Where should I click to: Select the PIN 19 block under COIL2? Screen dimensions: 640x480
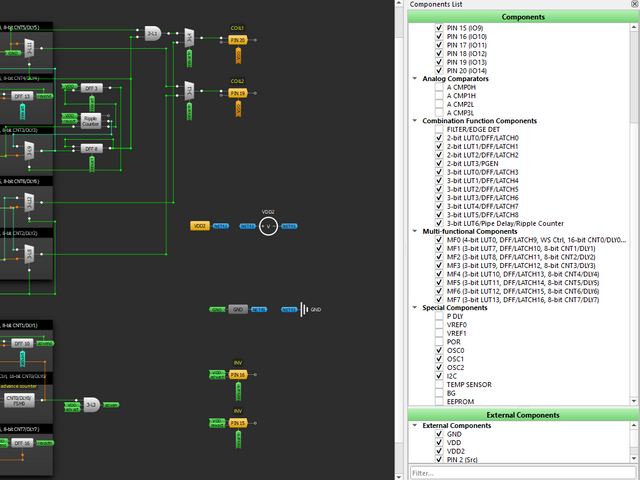pos(237,93)
